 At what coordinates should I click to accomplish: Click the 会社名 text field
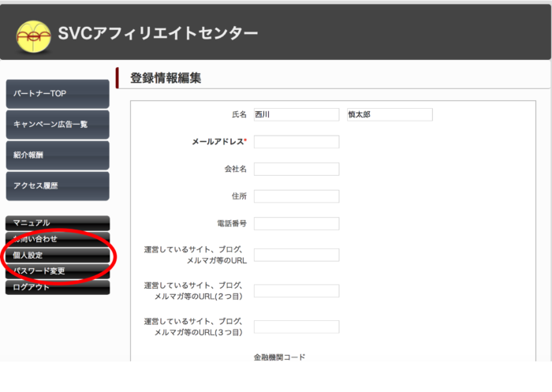click(x=297, y=169)
